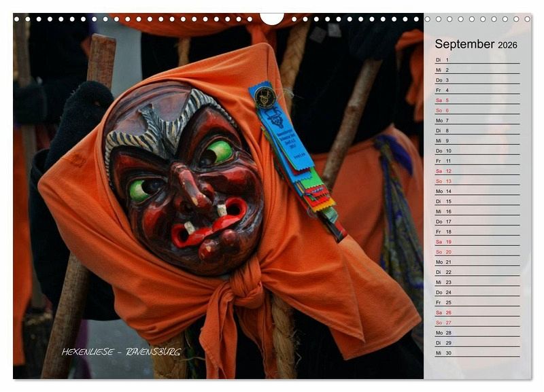Viewport: 544px width, 392px height.
Task: Select the row Mo 7
Action: [477, 121]
